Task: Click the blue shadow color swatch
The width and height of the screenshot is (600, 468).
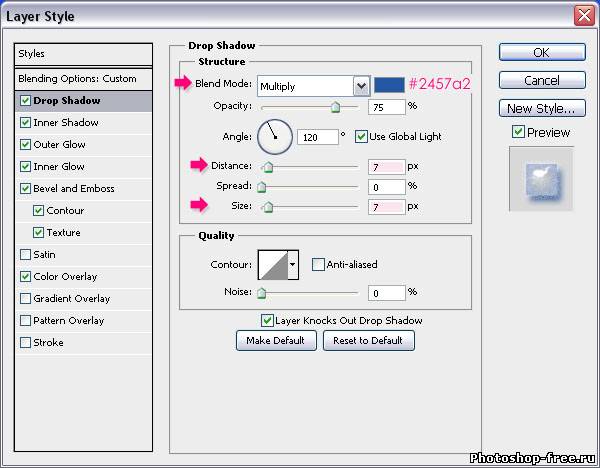Action: 388,86
